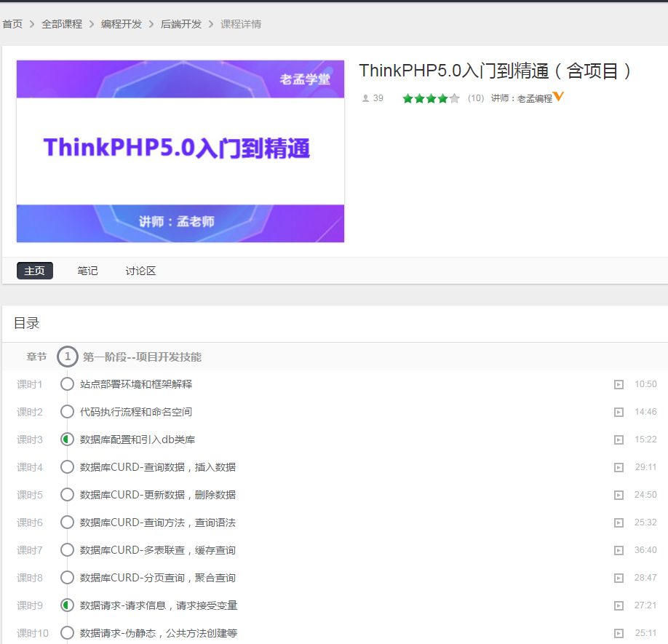Click chapter heading 第一阶段--项目开发技能
This screenshot has height=644, width=668.
[x=142, y=357]
